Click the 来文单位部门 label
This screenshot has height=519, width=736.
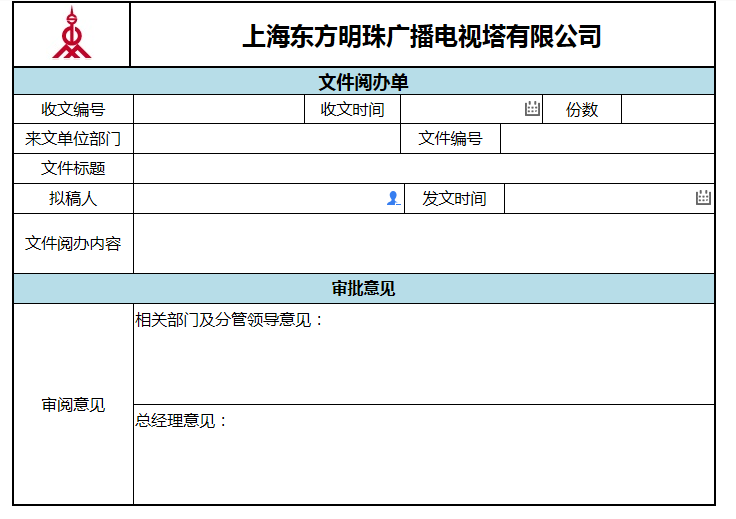point(73,139)
